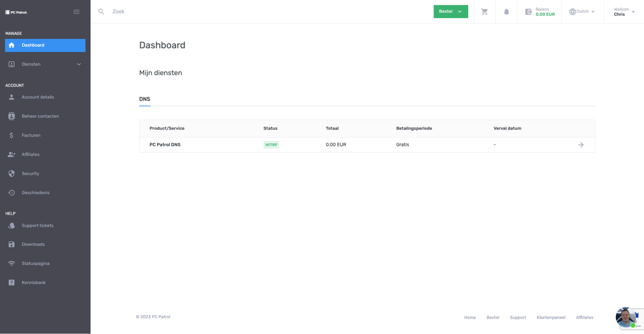The width and height of the screenshot is (644, 334).
Task: Open PC Patrol DNS row arrow
Action: click(580, 145)
